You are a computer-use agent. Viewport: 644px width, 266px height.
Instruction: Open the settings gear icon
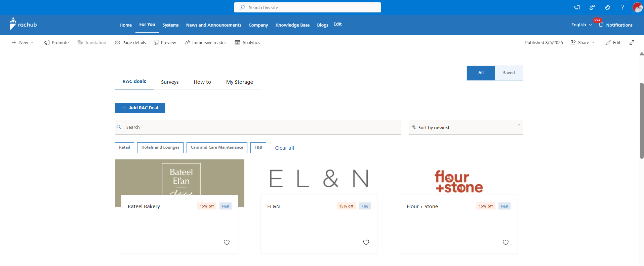click(x=607, y=7)
